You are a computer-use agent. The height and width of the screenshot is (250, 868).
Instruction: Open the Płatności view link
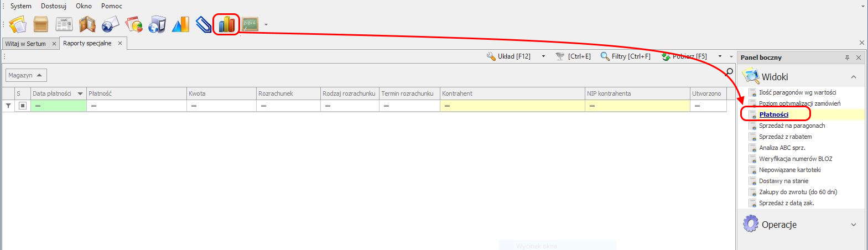tap(773, 114)
